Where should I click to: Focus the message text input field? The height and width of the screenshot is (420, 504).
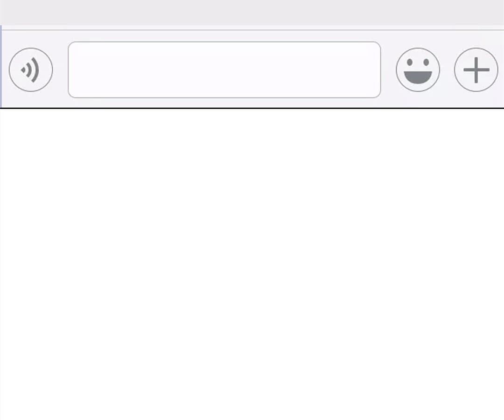tap(224, 70)
